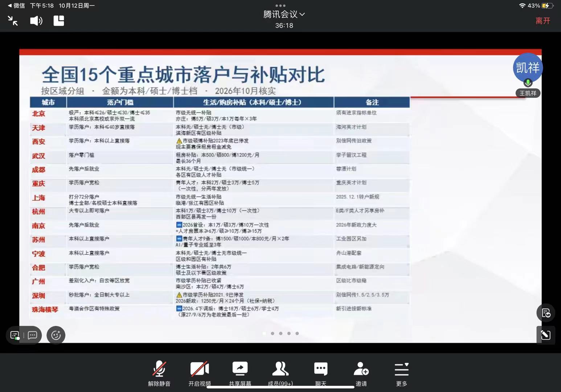Image resolution: width=561 pixels, height=392 pixels.
Task: Open the notes icon on right edge
Action: pyautogui.click(x=546, y=313)
